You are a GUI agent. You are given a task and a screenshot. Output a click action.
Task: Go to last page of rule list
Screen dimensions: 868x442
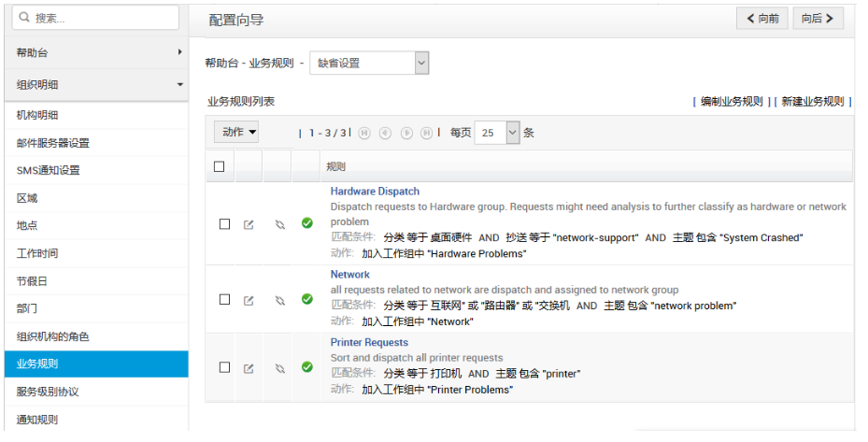[x=426, y=133]
